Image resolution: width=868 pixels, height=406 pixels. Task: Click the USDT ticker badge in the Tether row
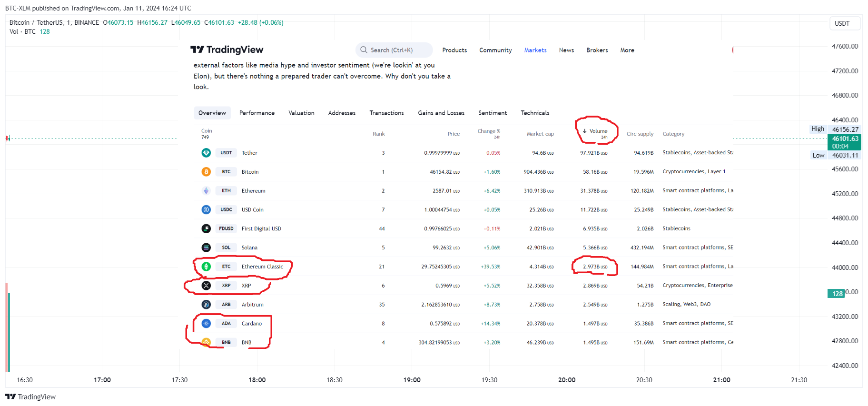[226, 153]
